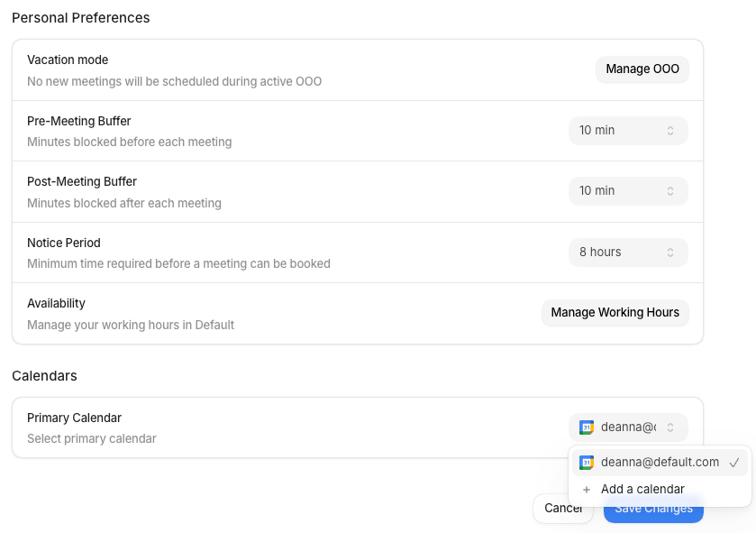Click 'Manage your working hours in Default' text

(x=131, y=325)
